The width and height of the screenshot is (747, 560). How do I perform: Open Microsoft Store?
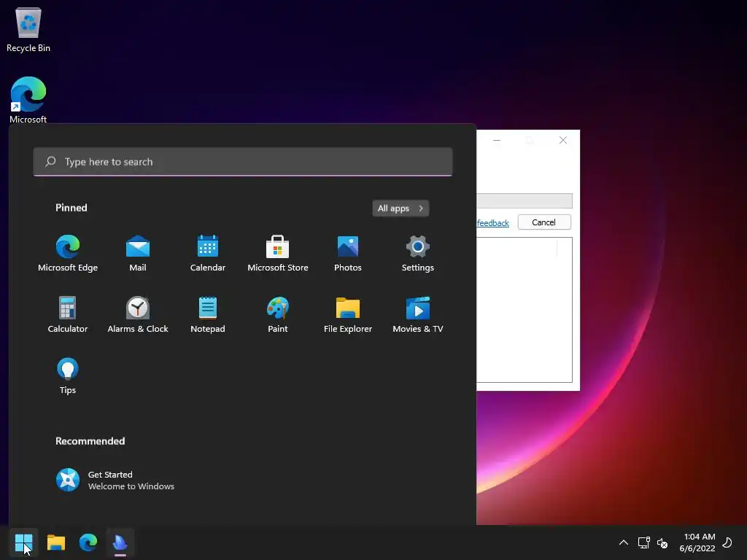point(278,253)
